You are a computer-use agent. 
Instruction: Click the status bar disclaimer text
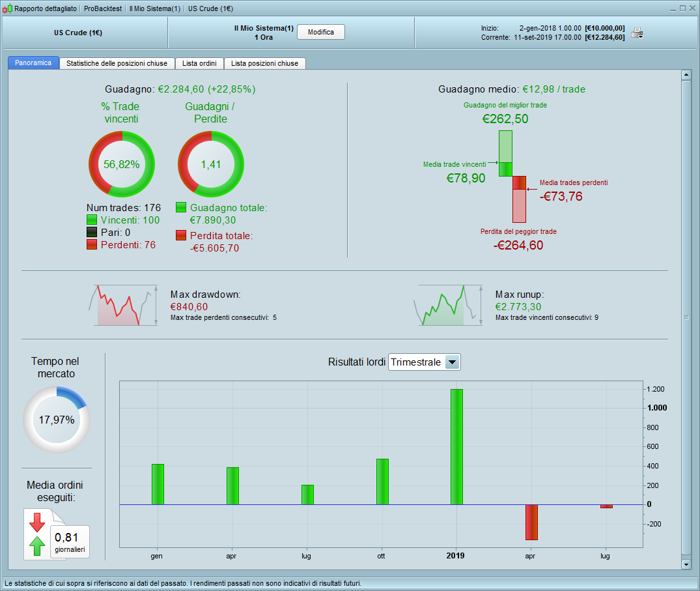182,583
